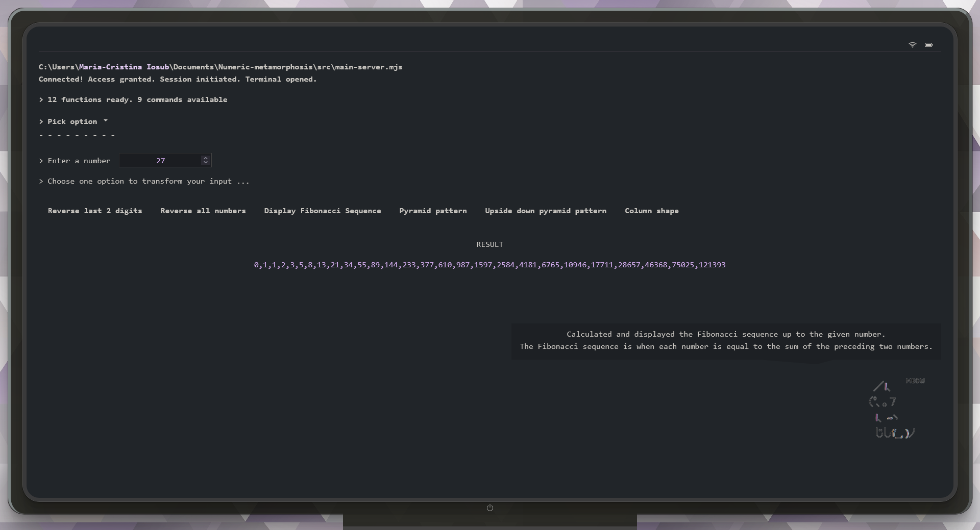The width and height of the screenshot is (980, 530).
Task: Decrement the number with the down stepper arrow
Action: click(205, 163)
